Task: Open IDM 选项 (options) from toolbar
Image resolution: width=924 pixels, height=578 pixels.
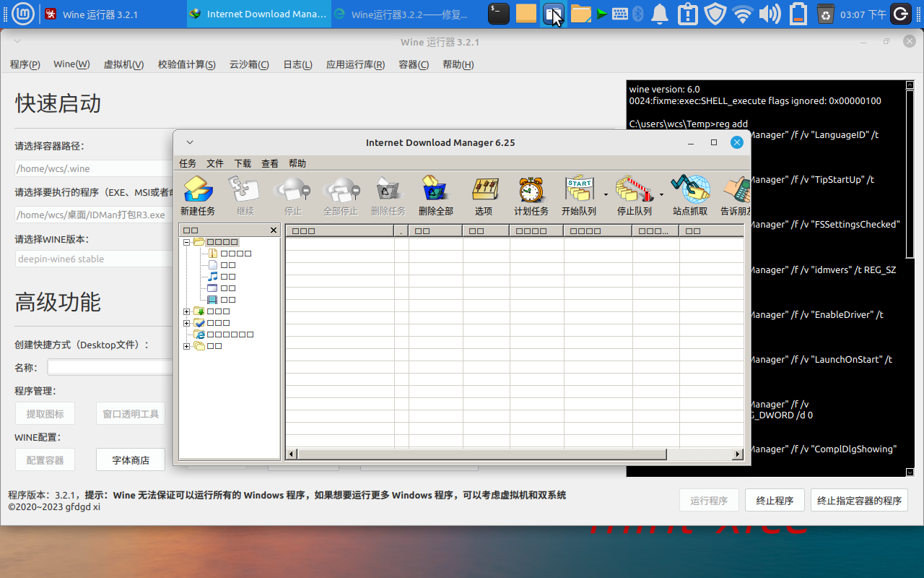Action: click(484, 191)
